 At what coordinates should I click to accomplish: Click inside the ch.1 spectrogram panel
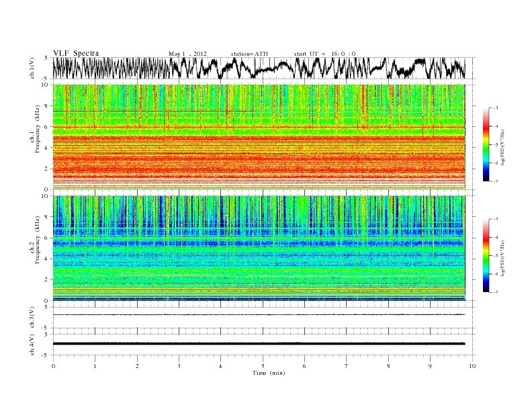(259, 137)
